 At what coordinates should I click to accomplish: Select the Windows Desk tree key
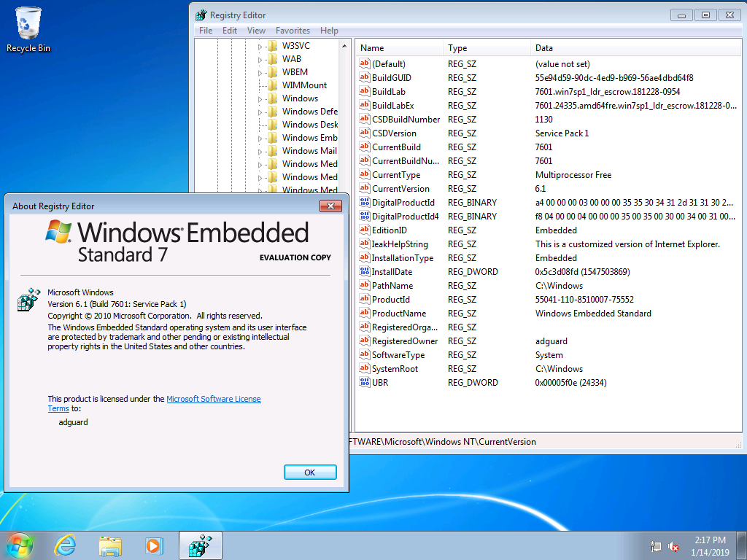309,124
